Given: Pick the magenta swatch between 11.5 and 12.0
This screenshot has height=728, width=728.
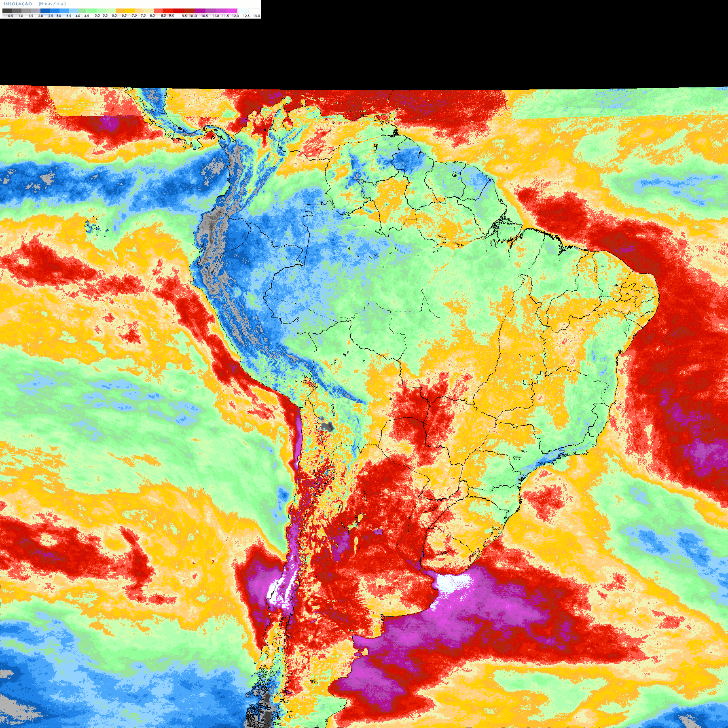Looking at the screenshot, I should (x=232, y=11).
